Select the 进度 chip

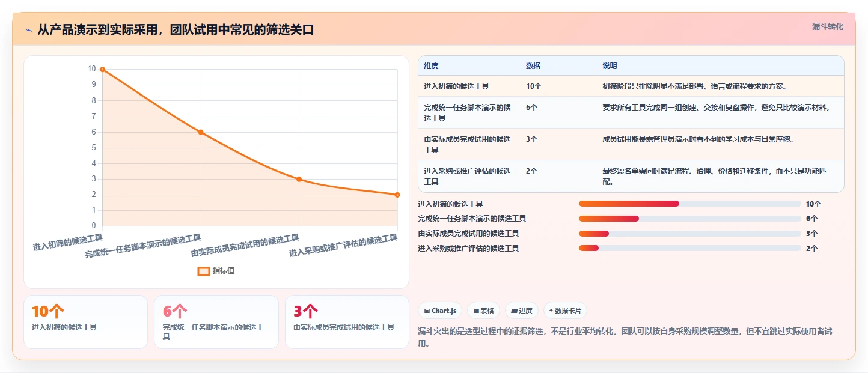522,311
